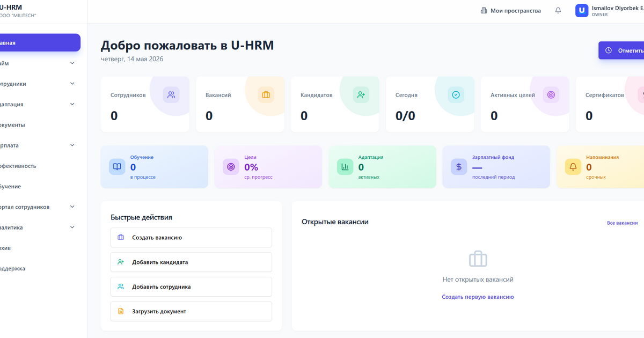Click the dollar icon on Зарплатный фонд tile

pyautogui.click(x=459, y=167)
